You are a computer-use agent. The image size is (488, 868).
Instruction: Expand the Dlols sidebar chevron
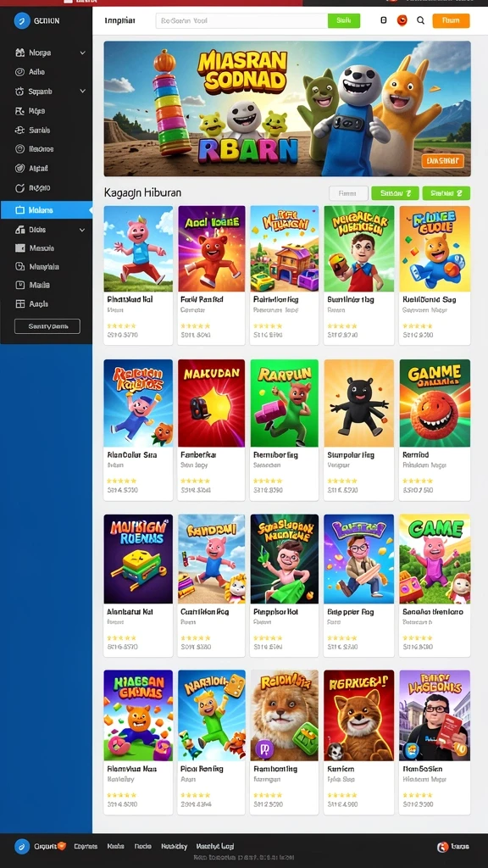pos(82,229)
